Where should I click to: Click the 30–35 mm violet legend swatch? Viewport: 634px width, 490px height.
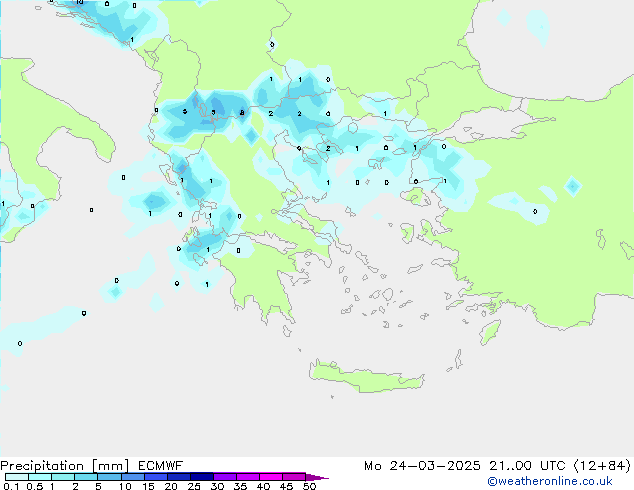coord(225,477)
